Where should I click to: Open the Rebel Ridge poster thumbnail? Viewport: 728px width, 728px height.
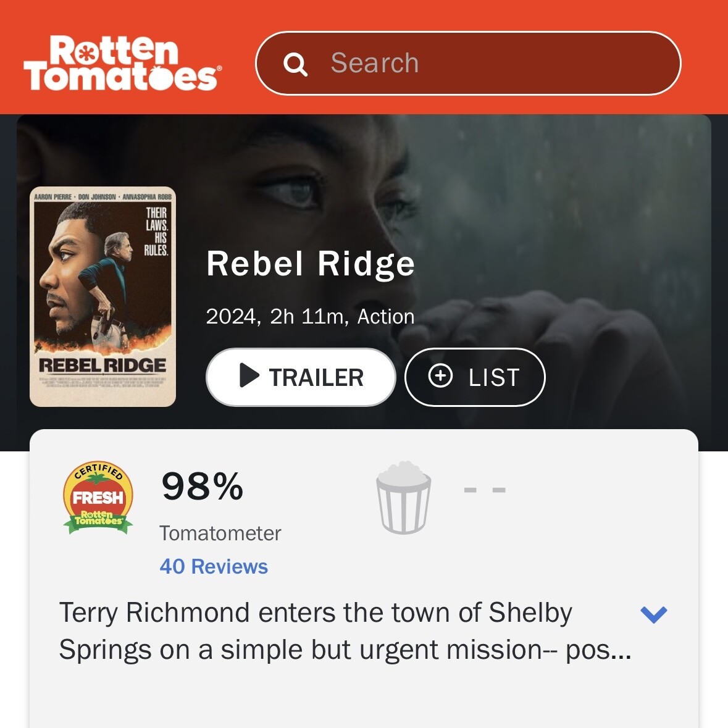[103, 296]
